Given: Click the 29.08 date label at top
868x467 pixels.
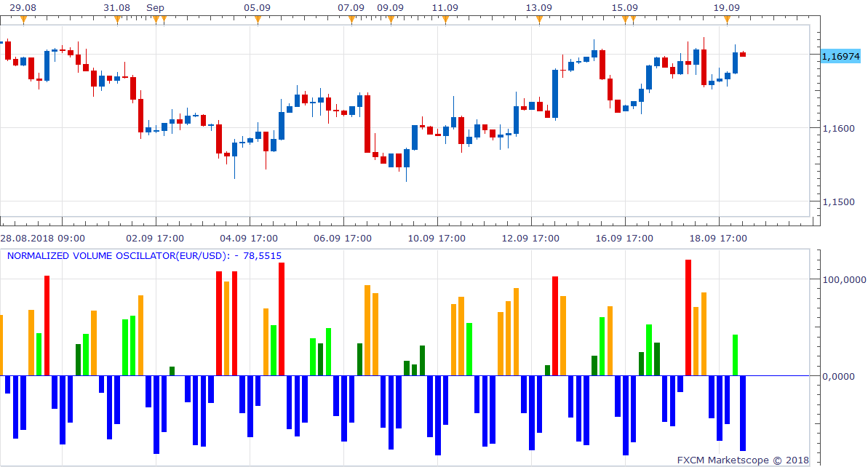Looking at the screenshot, I should tap(23, 8).
